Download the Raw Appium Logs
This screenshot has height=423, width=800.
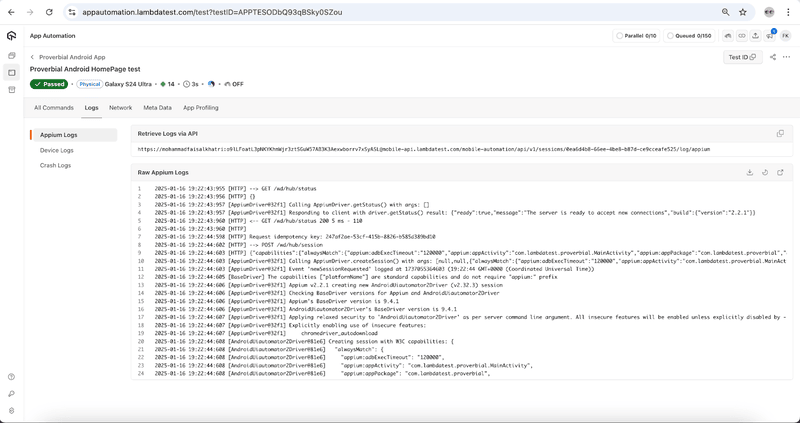[x=749, y=172]
